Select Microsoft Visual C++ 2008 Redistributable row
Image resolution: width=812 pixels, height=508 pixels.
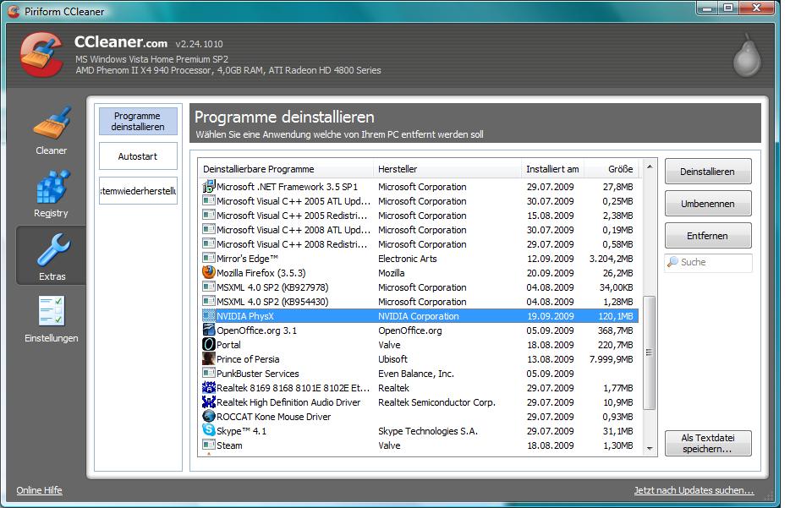(x=419, y=244)
